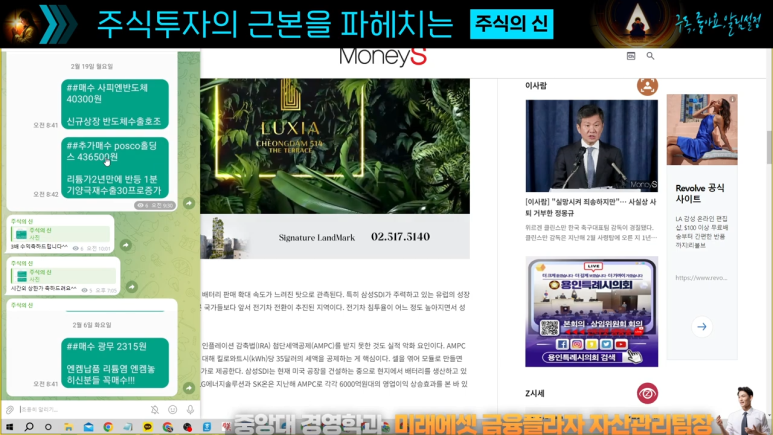773x435 pixels.
Task: Click the Telegram message input field
Action: (x=81, y=409)
